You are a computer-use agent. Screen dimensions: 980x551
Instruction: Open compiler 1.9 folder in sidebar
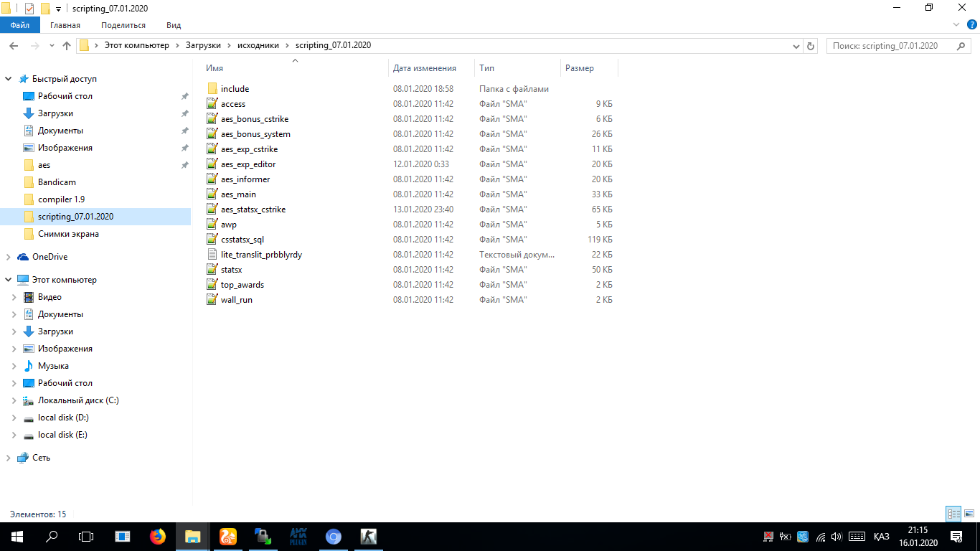(x=61, y=199)
